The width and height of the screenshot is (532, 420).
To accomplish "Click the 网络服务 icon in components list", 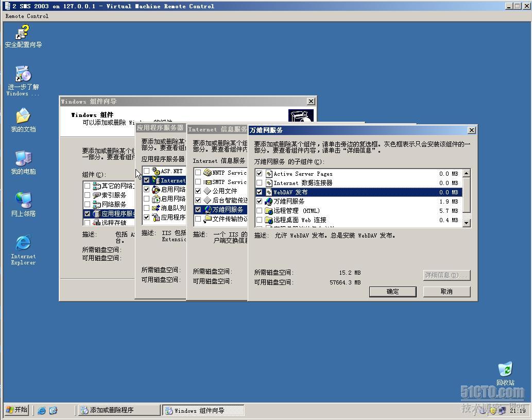I will 97,205.
